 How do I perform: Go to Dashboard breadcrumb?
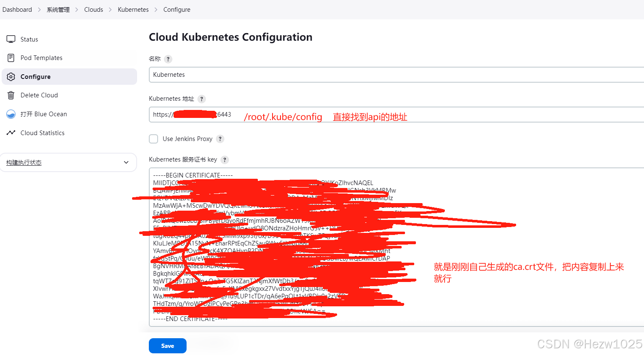click(17, 10)
